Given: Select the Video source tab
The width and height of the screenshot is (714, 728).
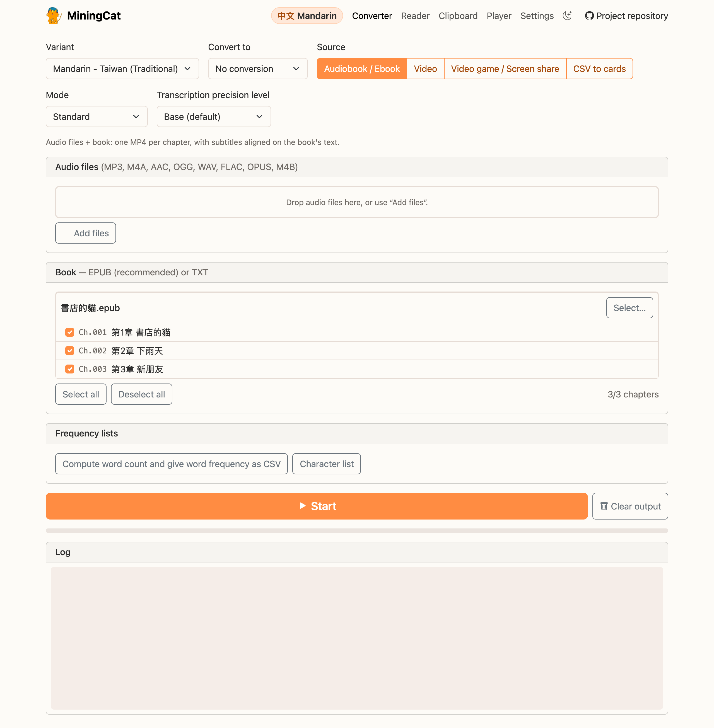Looking at the screenshot, I should (x=425, y=69).
